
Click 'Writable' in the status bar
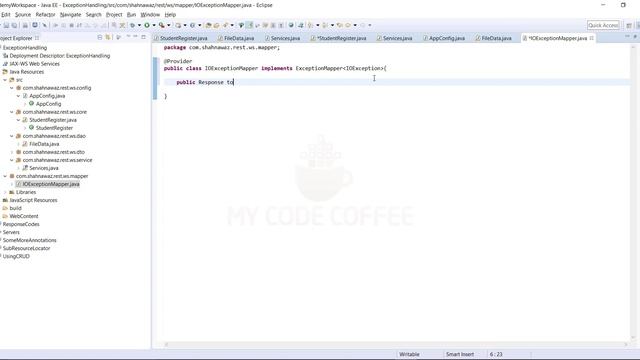409,354
